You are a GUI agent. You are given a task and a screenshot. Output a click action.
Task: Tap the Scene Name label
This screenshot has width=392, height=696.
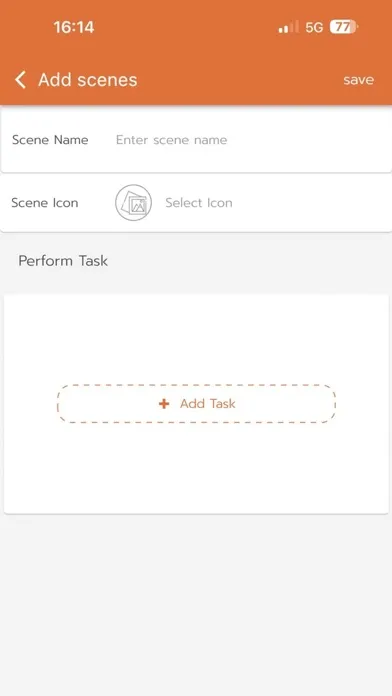click(50, 140)
